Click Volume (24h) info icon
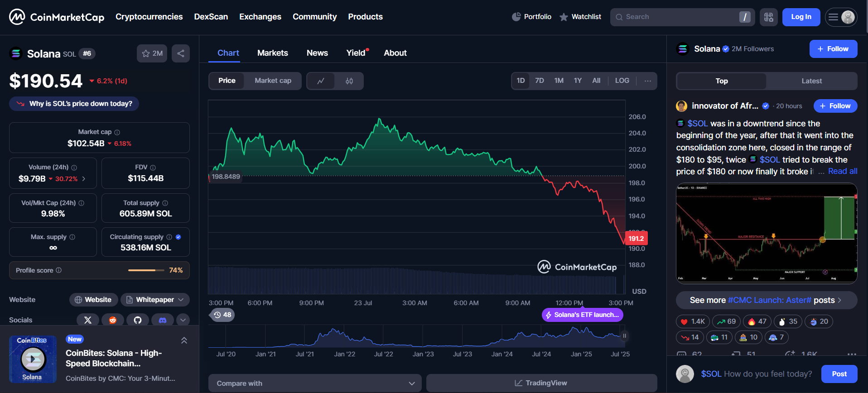The image size is (868, 393). point(74,168)
